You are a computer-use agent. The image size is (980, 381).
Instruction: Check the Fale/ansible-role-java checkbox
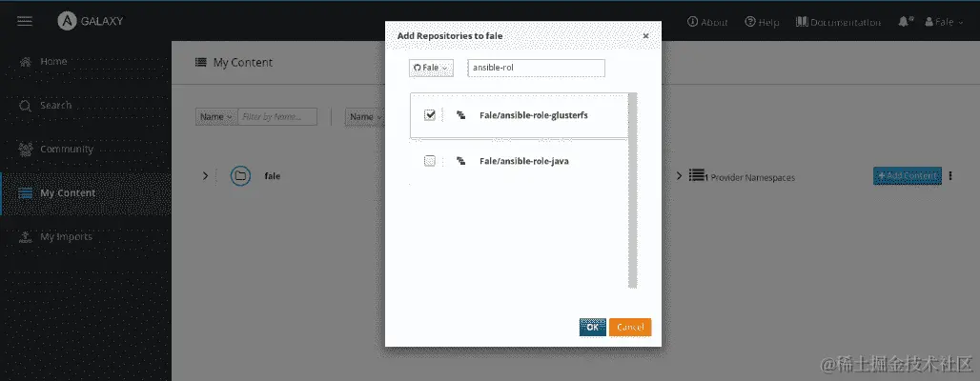429,161
